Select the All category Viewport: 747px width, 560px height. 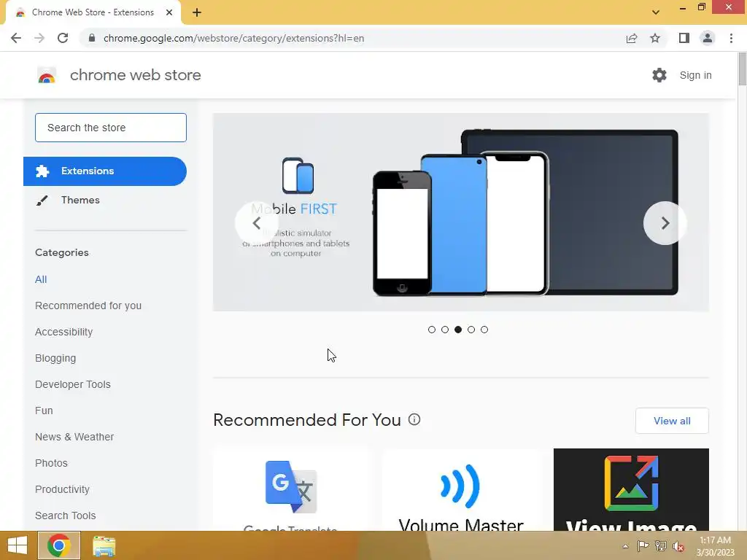pyautogui.click(x=41, y=279)
